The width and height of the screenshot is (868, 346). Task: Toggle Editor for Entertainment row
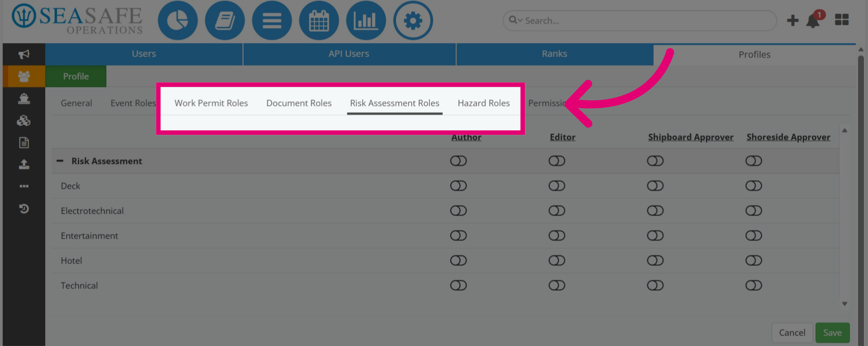(557, 236)
